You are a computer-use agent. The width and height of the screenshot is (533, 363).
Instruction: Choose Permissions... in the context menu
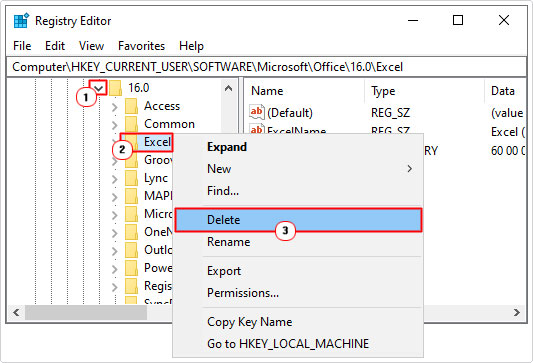[x=298, y=293]
